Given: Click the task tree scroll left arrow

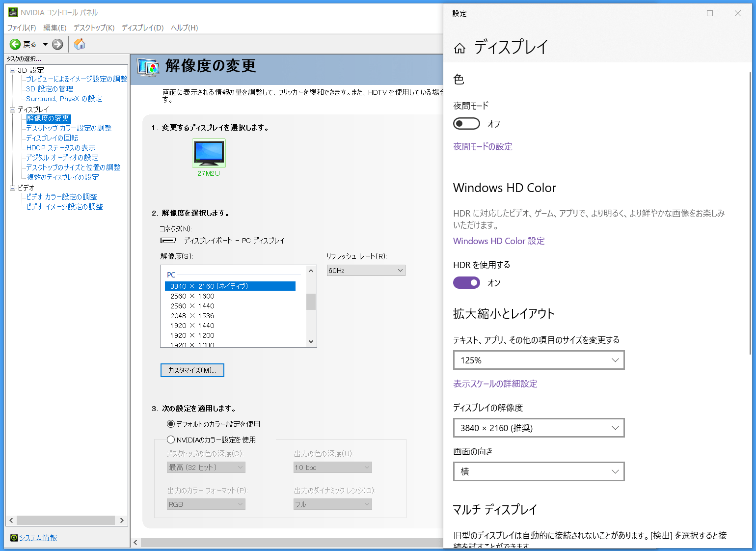Looking at the screenshot, I should [11, 520].
